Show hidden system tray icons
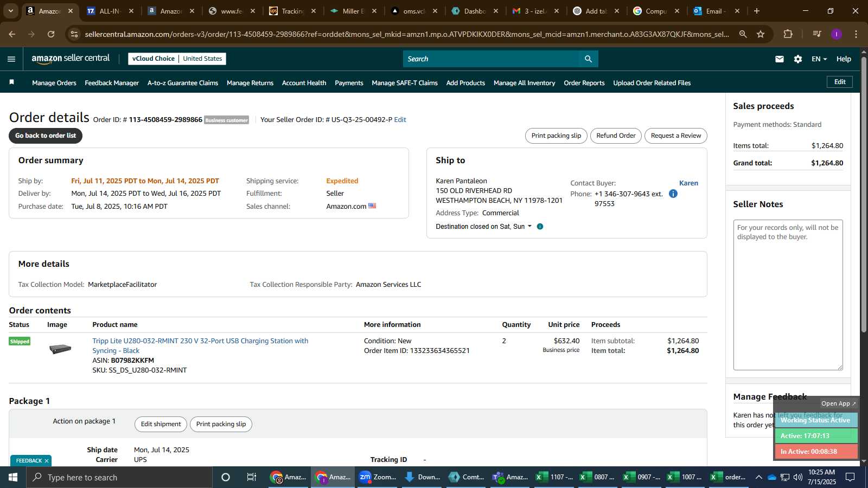Viewport: 868px width, 488px height. pos(758,477)
